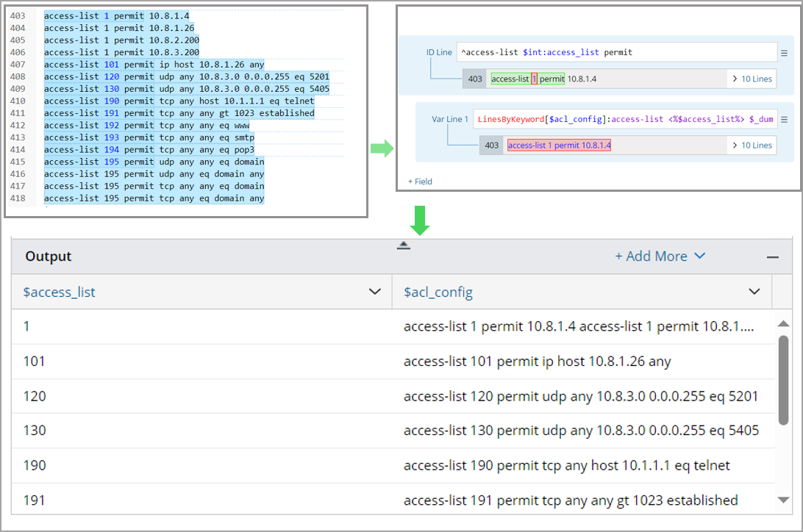Viewport: 803px width, 532px height.
Task: Click config line 418 tcp any eq domain any
Action: pyautogui.click(x=154, y=198)
